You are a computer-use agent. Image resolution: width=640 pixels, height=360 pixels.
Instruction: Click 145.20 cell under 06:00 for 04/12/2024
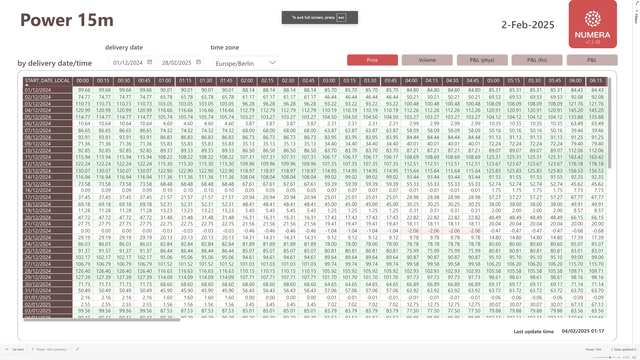point(576,110)
